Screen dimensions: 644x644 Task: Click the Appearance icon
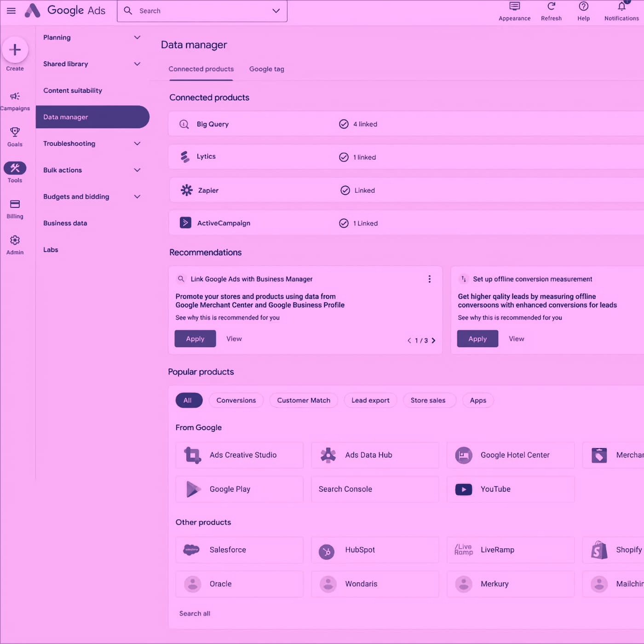pos(514,6)
